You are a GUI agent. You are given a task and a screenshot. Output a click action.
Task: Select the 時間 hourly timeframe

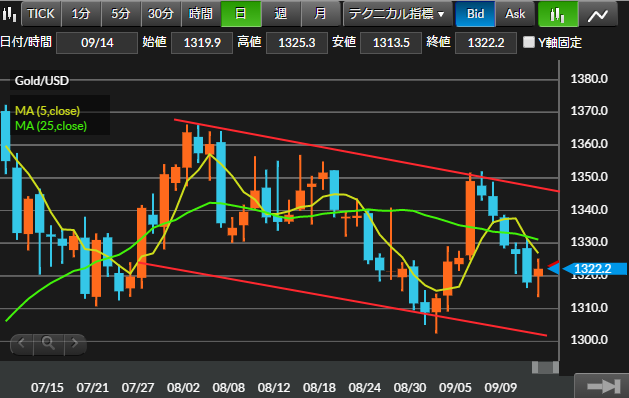tap(201, 14)
